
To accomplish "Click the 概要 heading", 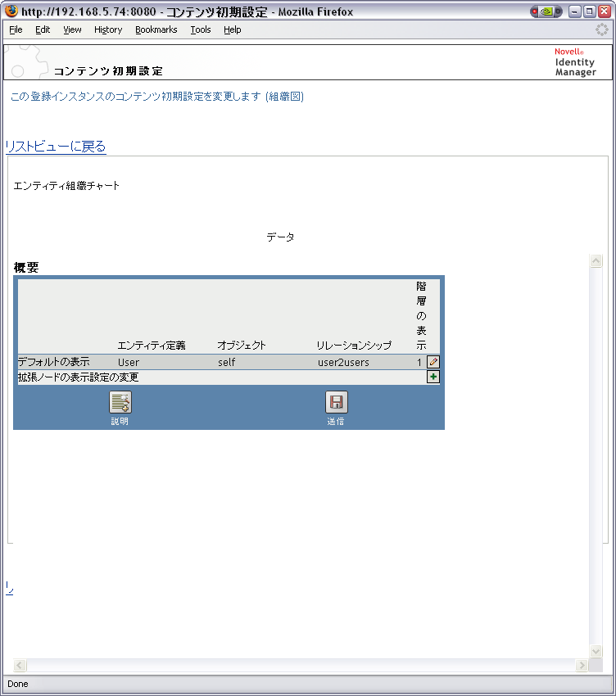I will click(26, 267).
